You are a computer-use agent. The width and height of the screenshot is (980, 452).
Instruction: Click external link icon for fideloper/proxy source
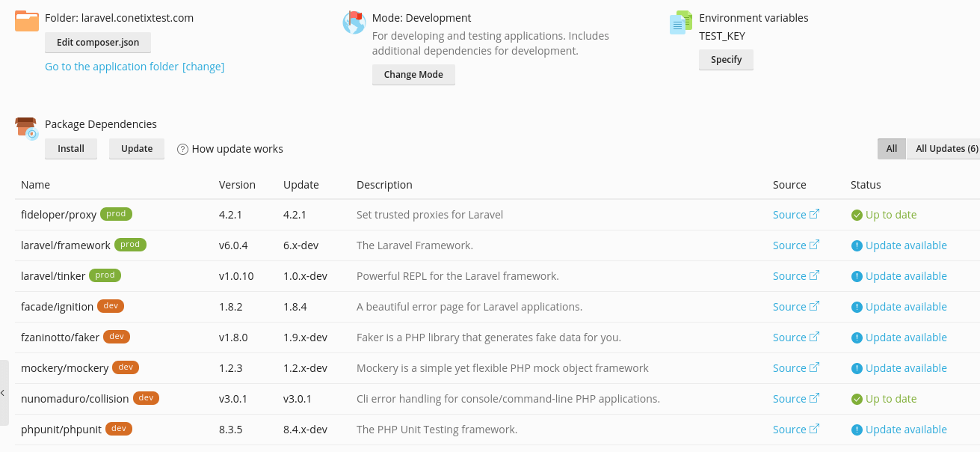[x=814, y=214]
